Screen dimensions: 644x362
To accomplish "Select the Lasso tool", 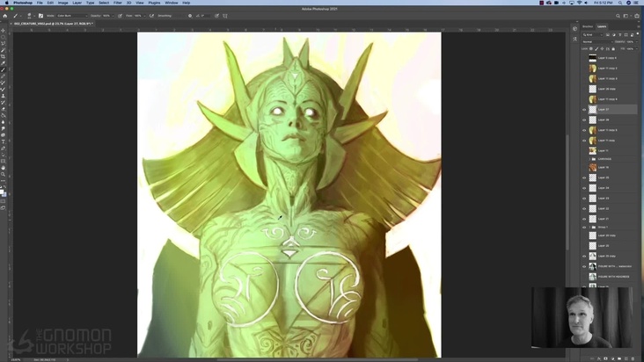I will 4,43.
